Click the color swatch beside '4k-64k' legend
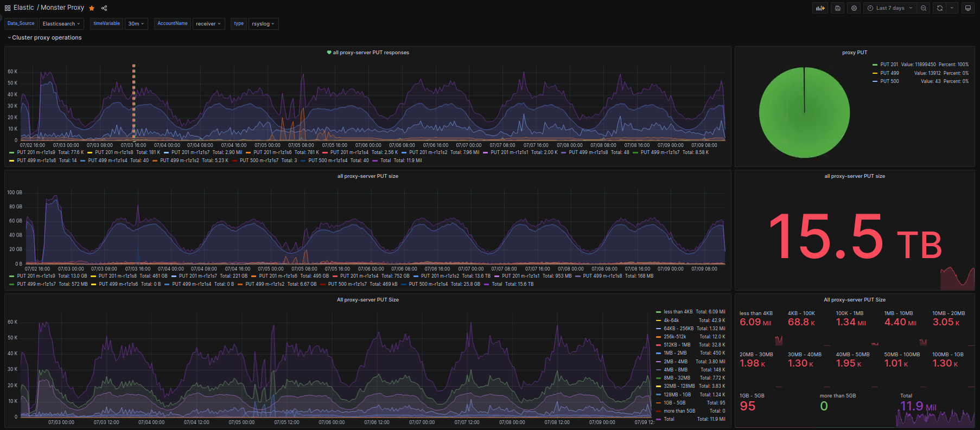 pyautogui.click(x=658, y=320)
